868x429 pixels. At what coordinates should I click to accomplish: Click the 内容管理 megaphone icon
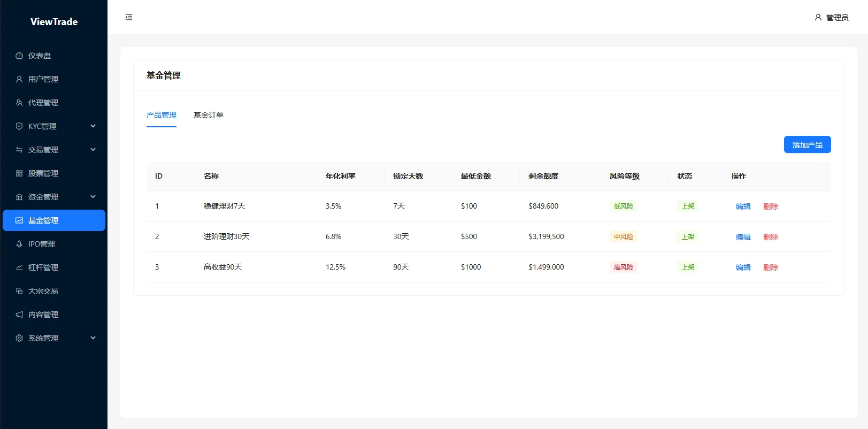coord(19,315)
